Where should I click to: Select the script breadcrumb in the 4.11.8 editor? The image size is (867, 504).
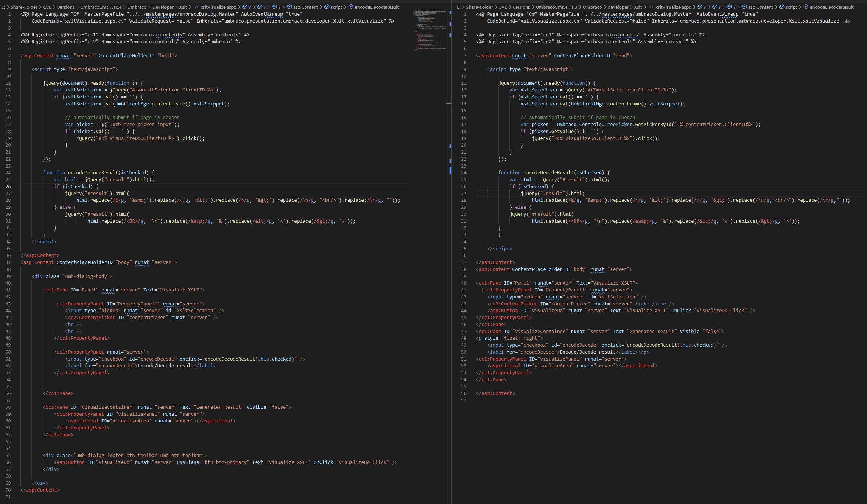[x=791, y=7]
